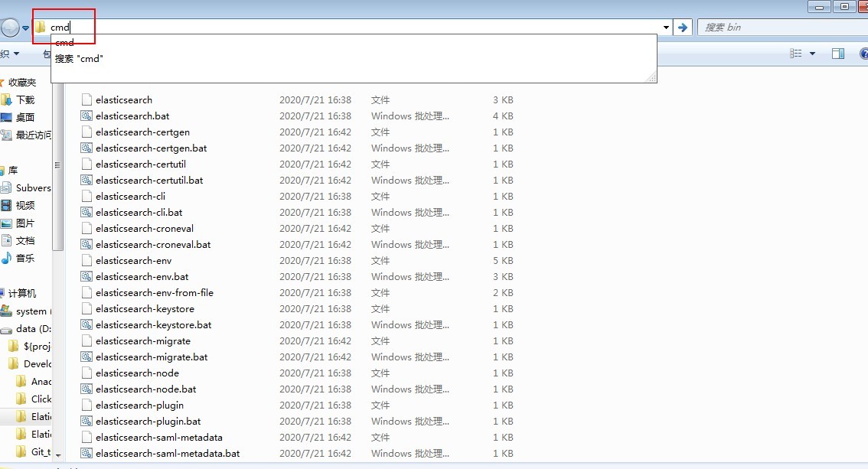The image size is (868, 469).
Task: Click the address bar text field
Action: [354, 27]
